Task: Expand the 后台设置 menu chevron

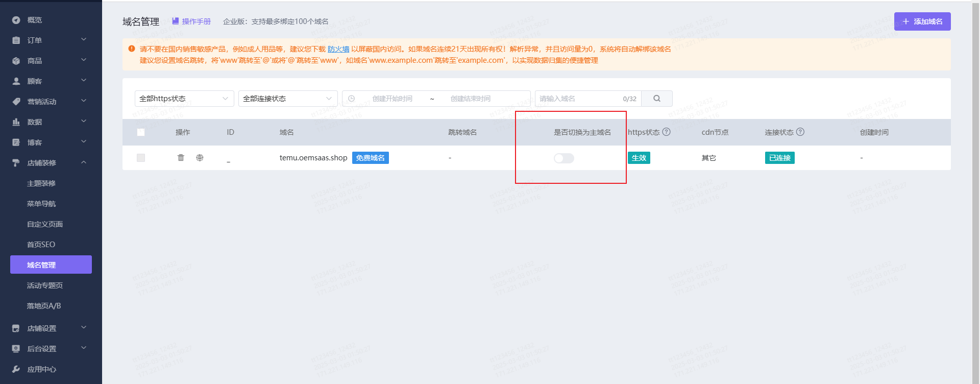Action: coord(84,348)
